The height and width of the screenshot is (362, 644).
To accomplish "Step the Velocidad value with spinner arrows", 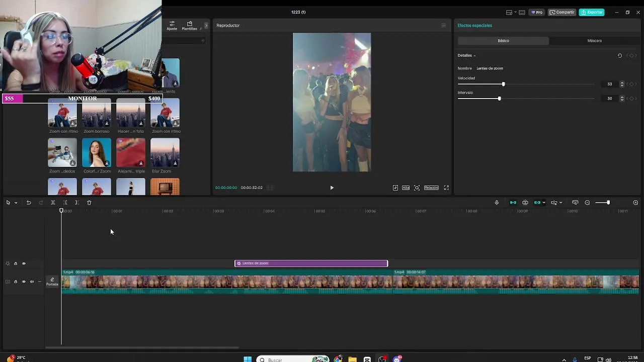I will click(x=622, y=84).
